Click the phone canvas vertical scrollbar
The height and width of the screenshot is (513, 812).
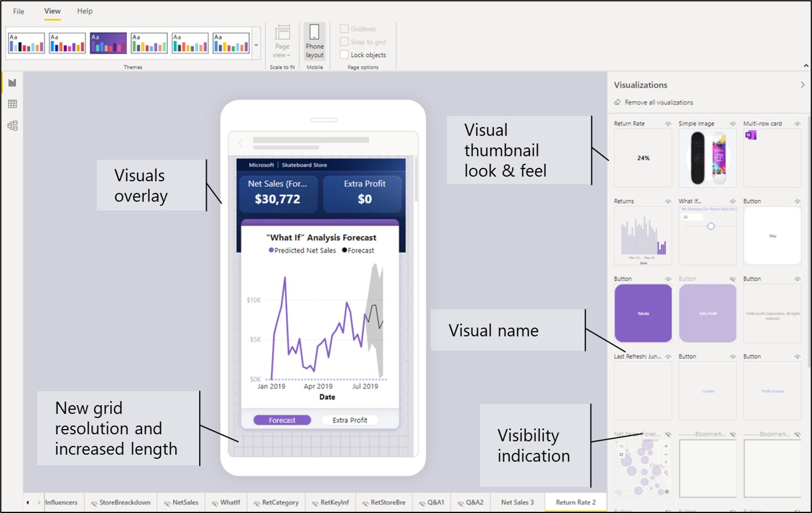416,180
